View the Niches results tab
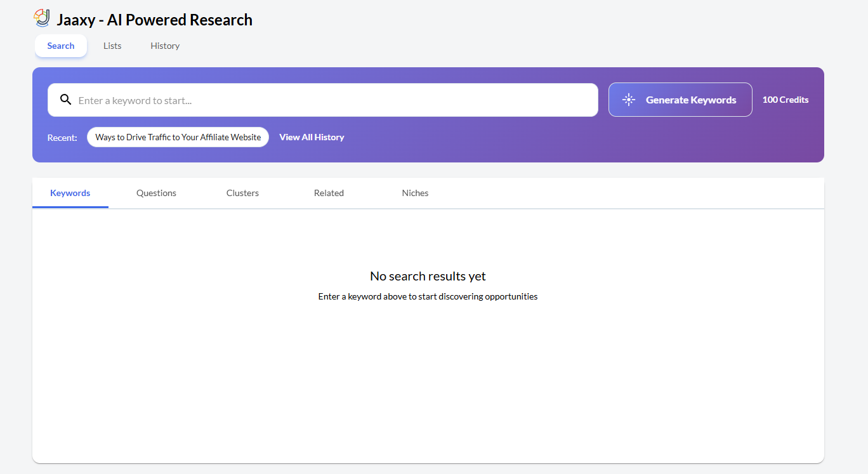 [415, 193]
